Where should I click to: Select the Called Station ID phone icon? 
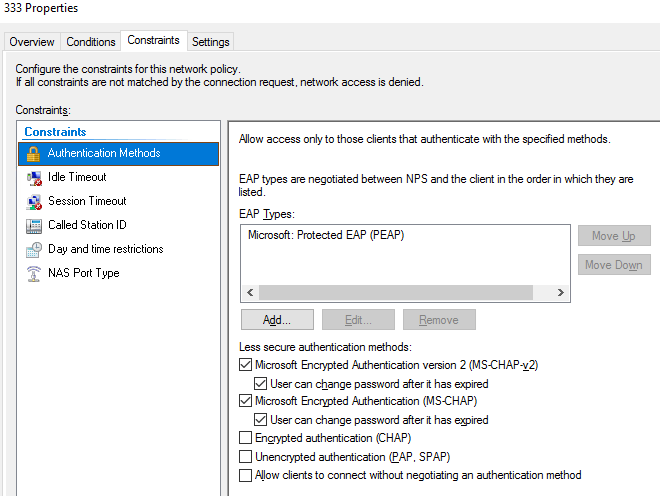(x=34, y=226)
